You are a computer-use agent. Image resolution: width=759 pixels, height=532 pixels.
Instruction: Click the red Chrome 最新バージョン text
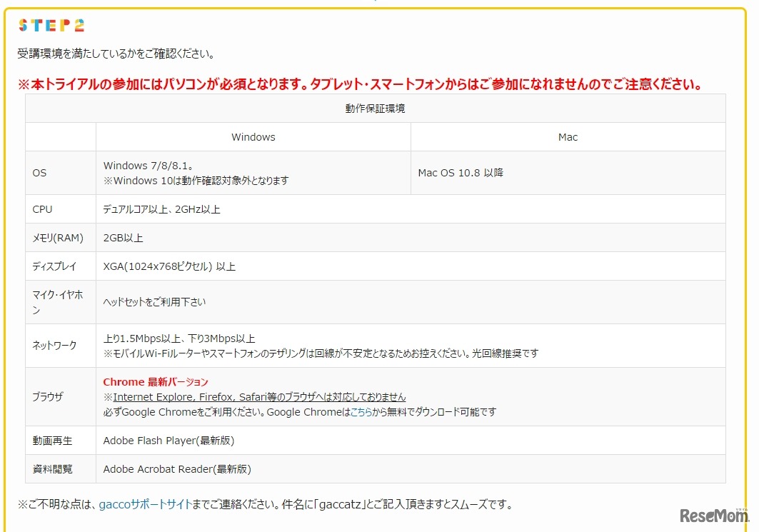point(156,382)
